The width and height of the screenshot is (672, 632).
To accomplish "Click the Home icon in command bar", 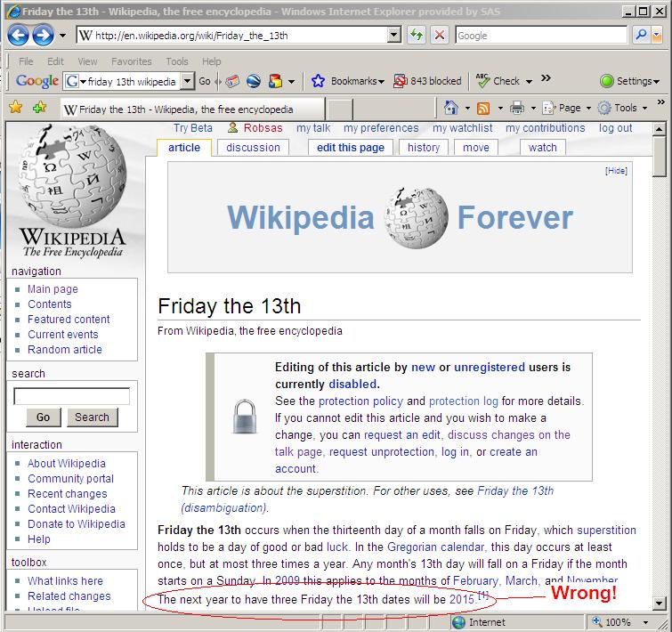I will point(451,108).
